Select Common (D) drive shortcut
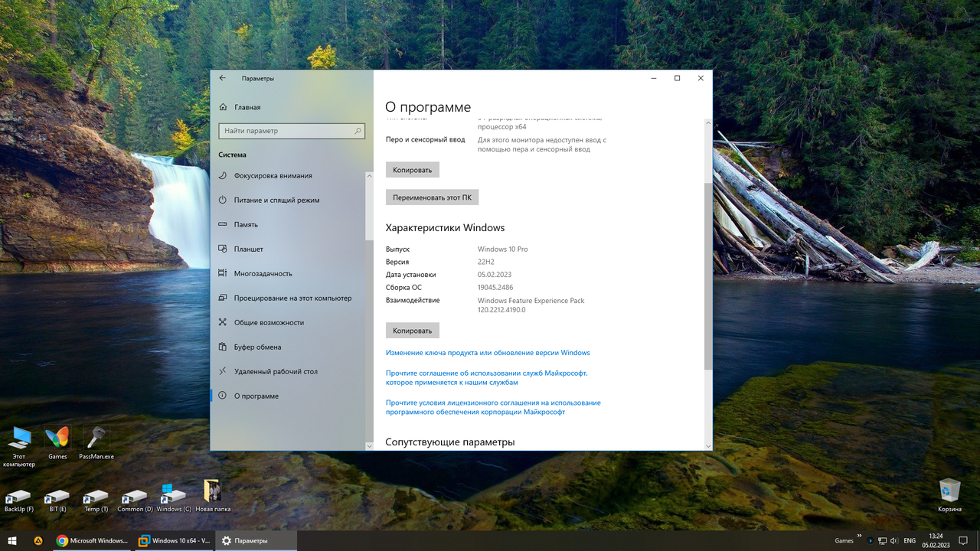 tap(135, 501)
